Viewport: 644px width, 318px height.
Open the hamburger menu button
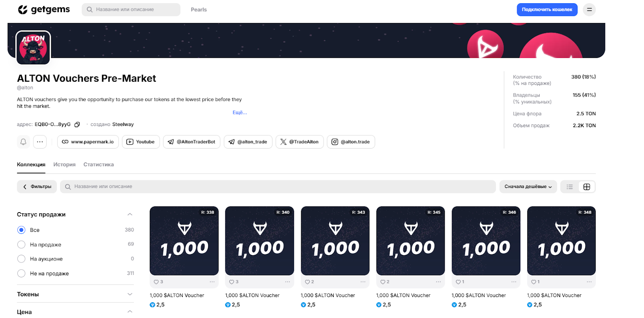[x=589, y=10]
